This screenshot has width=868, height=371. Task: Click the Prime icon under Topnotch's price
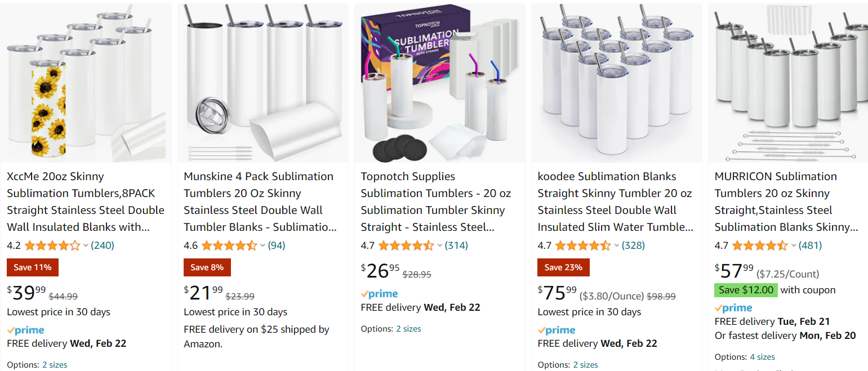pyautogui.click(x=379, y=293)
